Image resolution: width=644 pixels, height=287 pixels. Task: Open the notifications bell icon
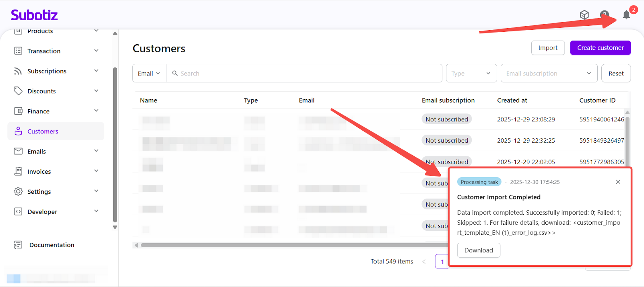[x=626, y=15]
